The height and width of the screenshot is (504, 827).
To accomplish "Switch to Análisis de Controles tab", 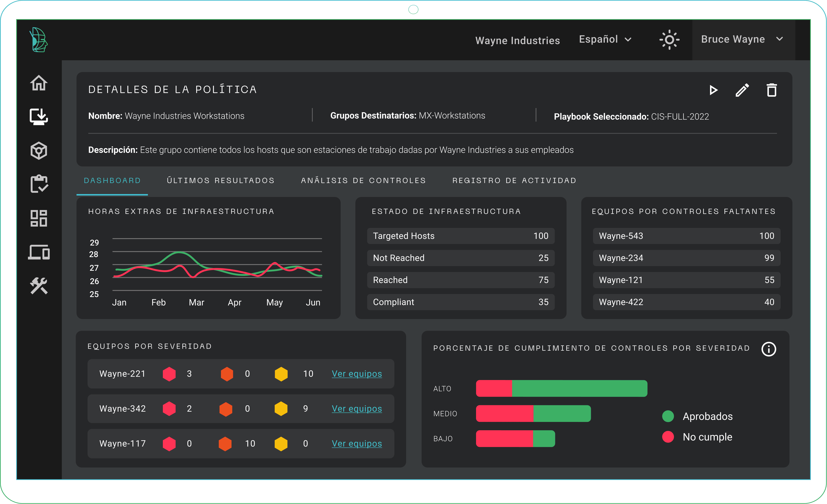I will 363,181.
